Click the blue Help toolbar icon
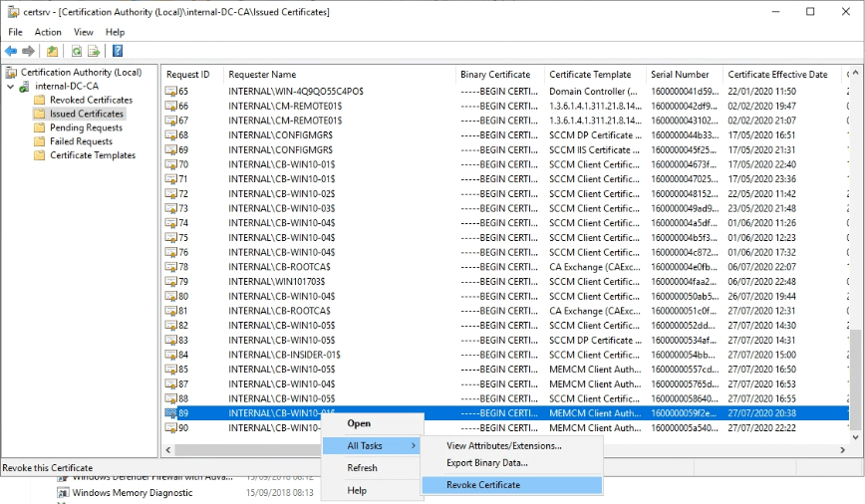This screenshot has width=865, height=504. click(x=118, y=51)
